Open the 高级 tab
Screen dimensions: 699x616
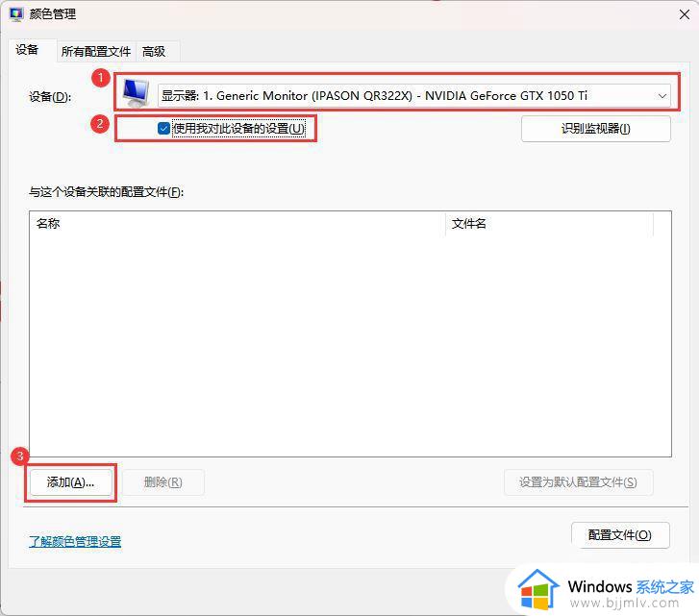coord(154,51)
